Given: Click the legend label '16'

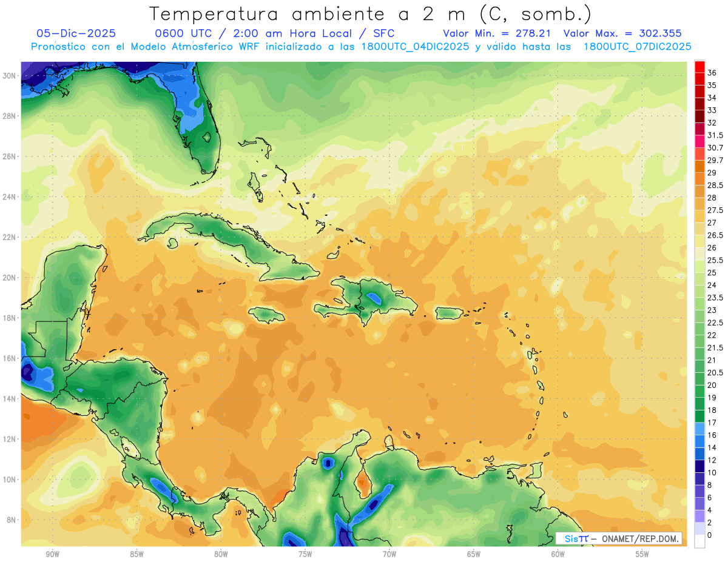Looking at the screenshot, I should [712, 435].
